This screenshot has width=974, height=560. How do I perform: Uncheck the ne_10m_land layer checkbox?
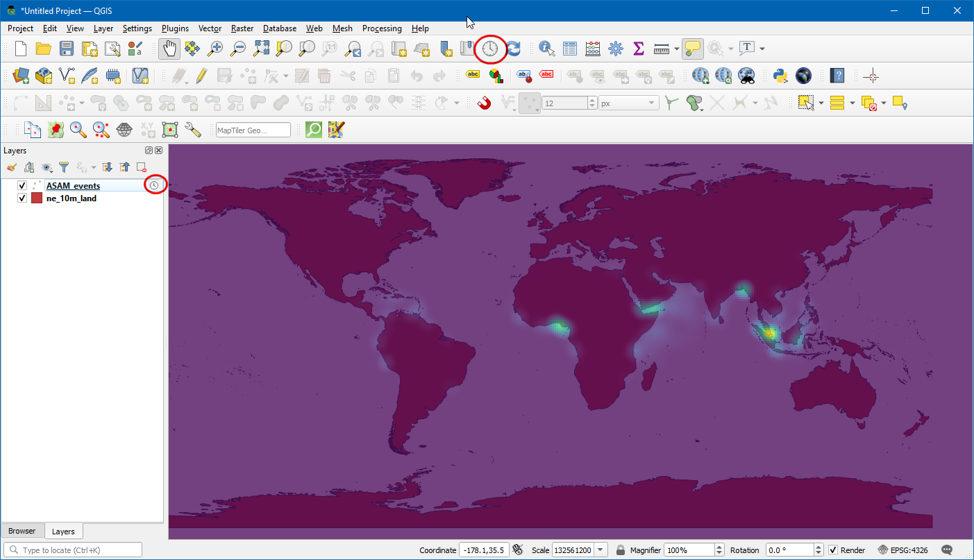(22, 198)
